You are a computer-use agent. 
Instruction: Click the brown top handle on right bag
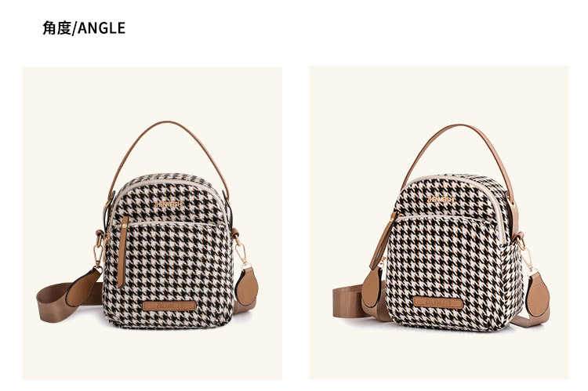pos(462,159)
